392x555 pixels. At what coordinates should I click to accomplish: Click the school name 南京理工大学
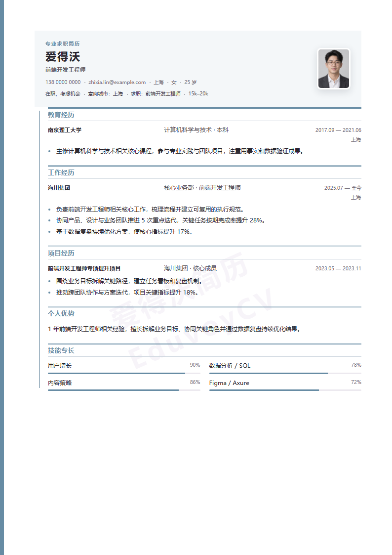(x=65, y=130)
